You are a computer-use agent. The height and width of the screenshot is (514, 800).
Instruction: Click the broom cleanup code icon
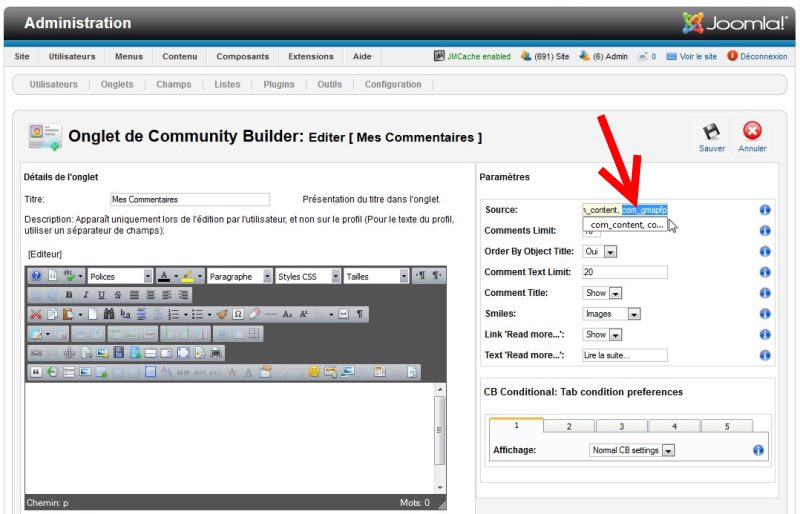click(221, 314)
